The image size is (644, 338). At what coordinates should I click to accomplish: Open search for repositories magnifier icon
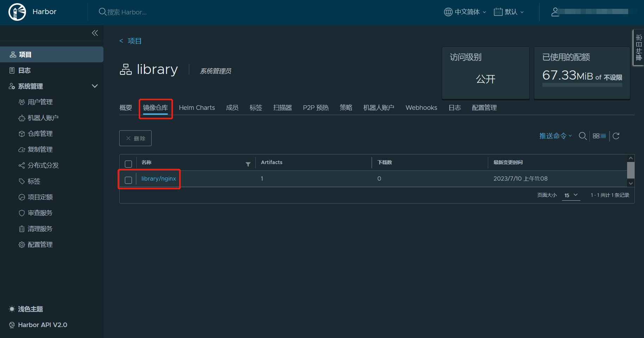[x=583, y=136]
